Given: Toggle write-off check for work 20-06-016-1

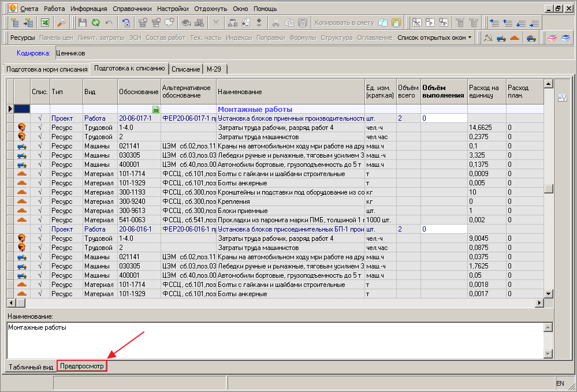Looking at the screenshot, I should 40,229.
